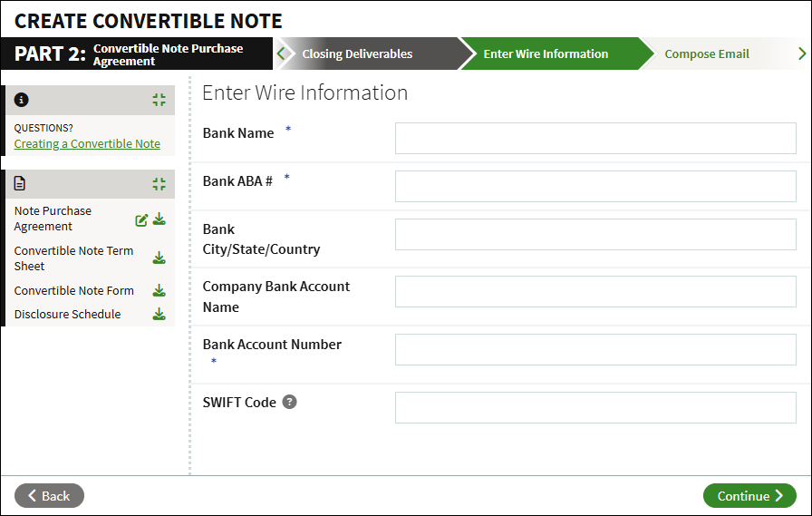Open the Compose Email step
This screenshot has height=516, width=812.
pyautogui.click(x=707, y=54)
